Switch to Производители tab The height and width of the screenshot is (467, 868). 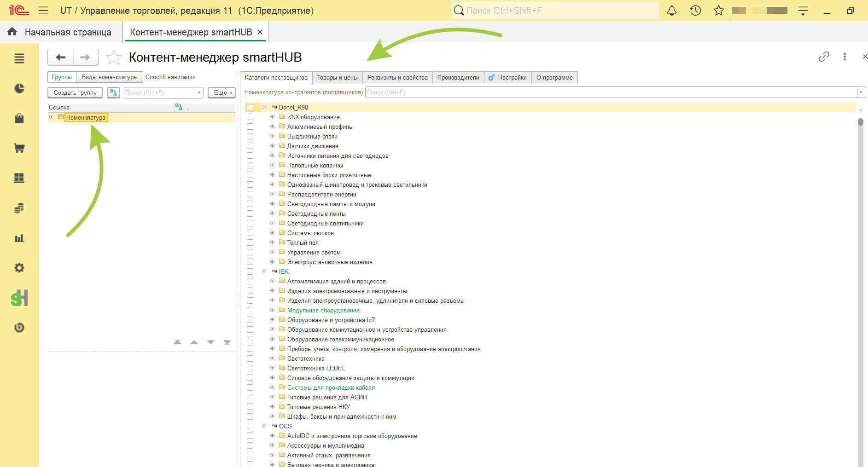pyautogui.click(x=458, y=78)
